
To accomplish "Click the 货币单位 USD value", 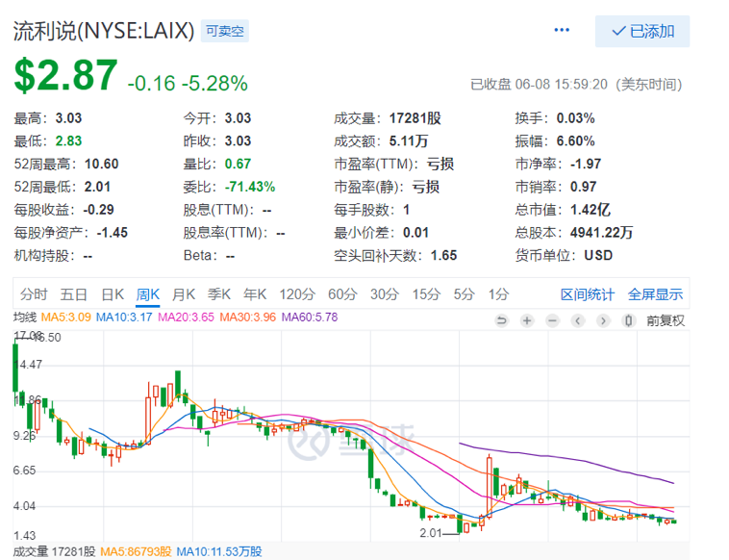I will pos(598,255).
